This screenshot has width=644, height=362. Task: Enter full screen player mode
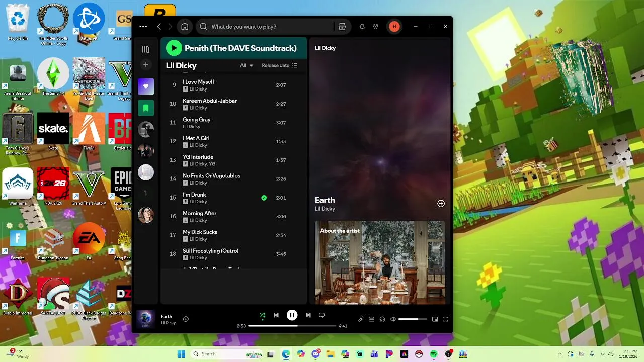click(x=445, y=319)
